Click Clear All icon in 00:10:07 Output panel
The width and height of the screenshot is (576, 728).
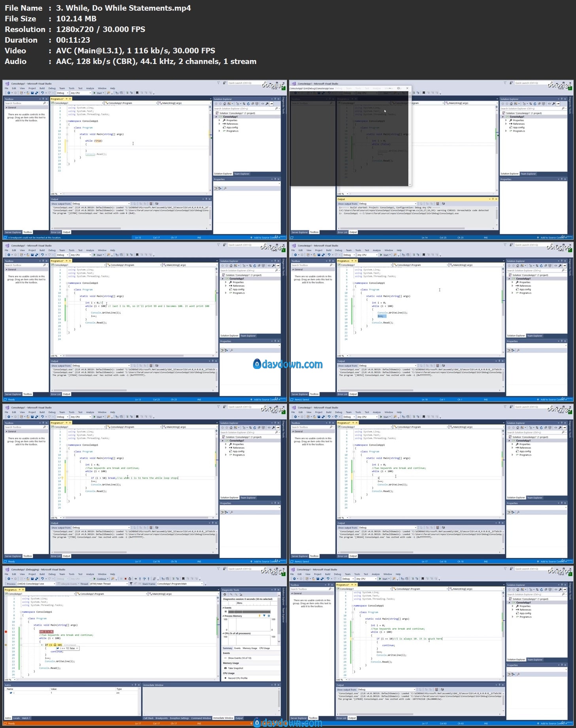(x=436, y=690)
